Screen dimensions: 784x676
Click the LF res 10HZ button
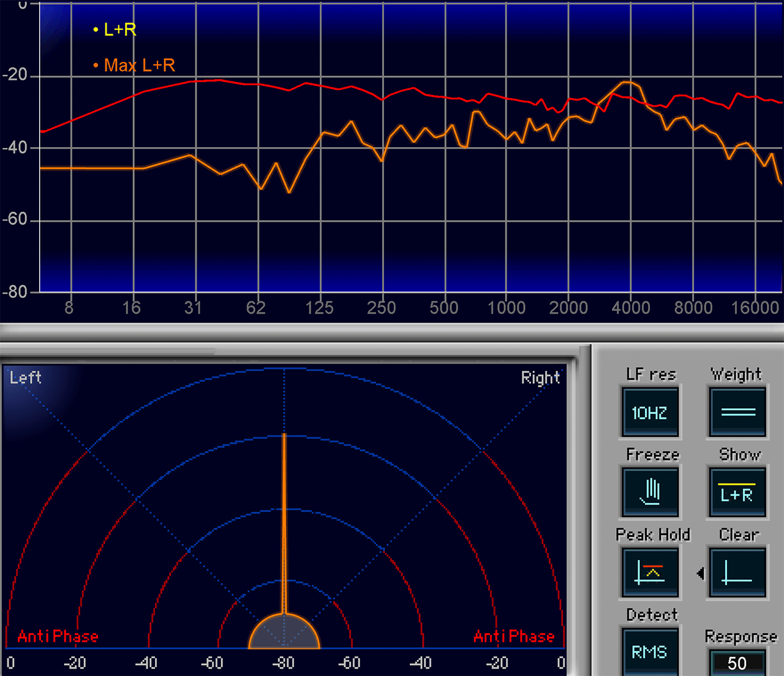pyautogui.click(x=650, y=412)
